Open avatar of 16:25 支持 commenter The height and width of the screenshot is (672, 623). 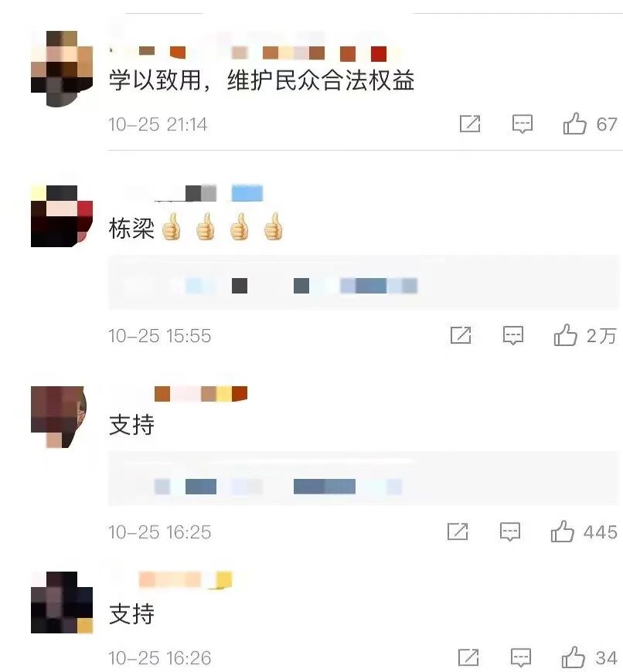click(59, 417)
